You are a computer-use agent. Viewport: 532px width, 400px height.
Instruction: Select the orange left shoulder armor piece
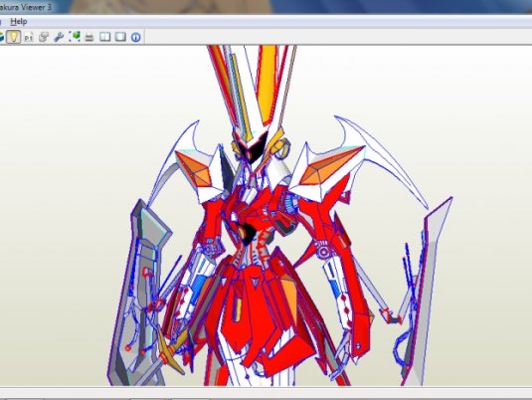coord(193,169)
